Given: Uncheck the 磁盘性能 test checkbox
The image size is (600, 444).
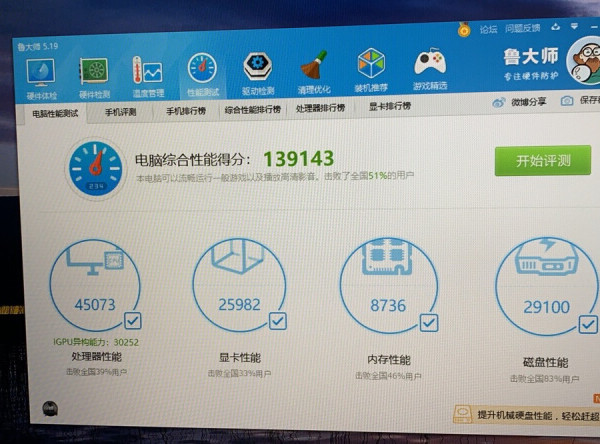Looking at the screenshot, I should click(588, 324).
